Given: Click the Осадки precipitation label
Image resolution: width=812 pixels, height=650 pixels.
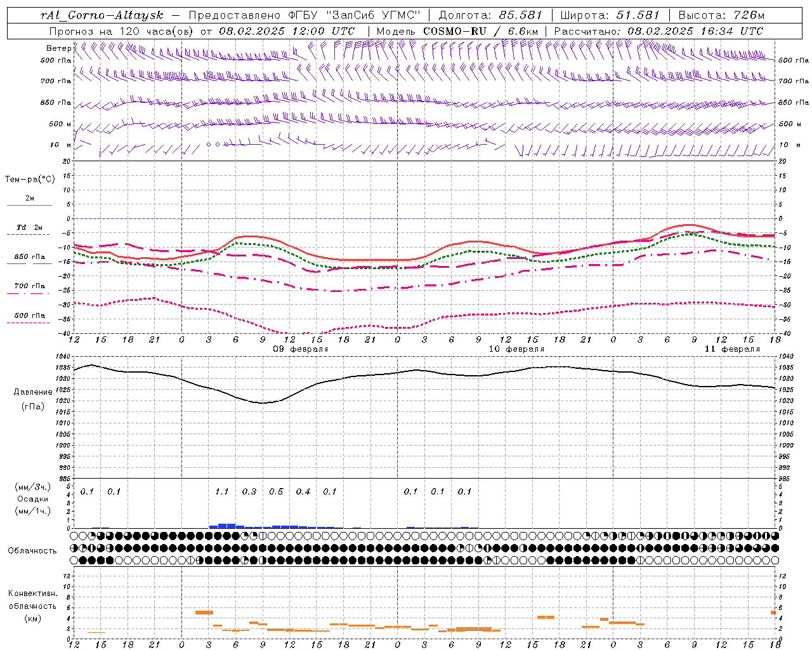Looking at the screenshot, I should pos(33,499).
